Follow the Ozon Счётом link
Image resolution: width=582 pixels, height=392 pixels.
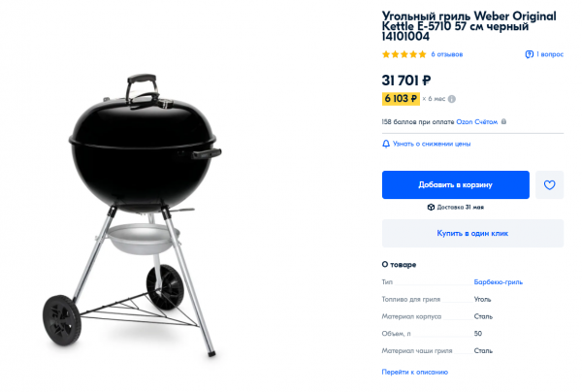pyautogui.click(x=477, y=121)
